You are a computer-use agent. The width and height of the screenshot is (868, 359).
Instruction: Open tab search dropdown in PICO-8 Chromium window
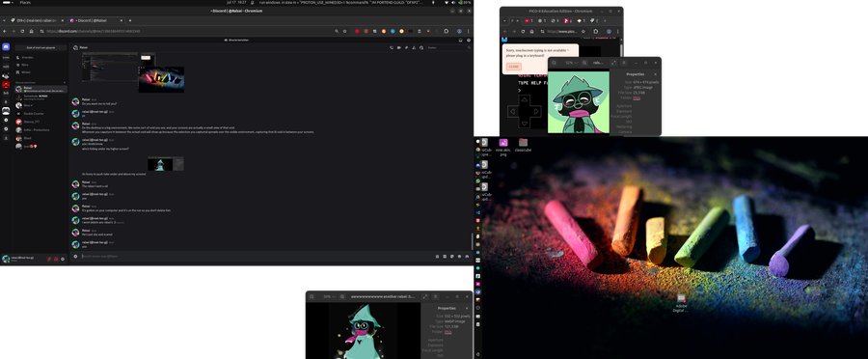(504, 21)
